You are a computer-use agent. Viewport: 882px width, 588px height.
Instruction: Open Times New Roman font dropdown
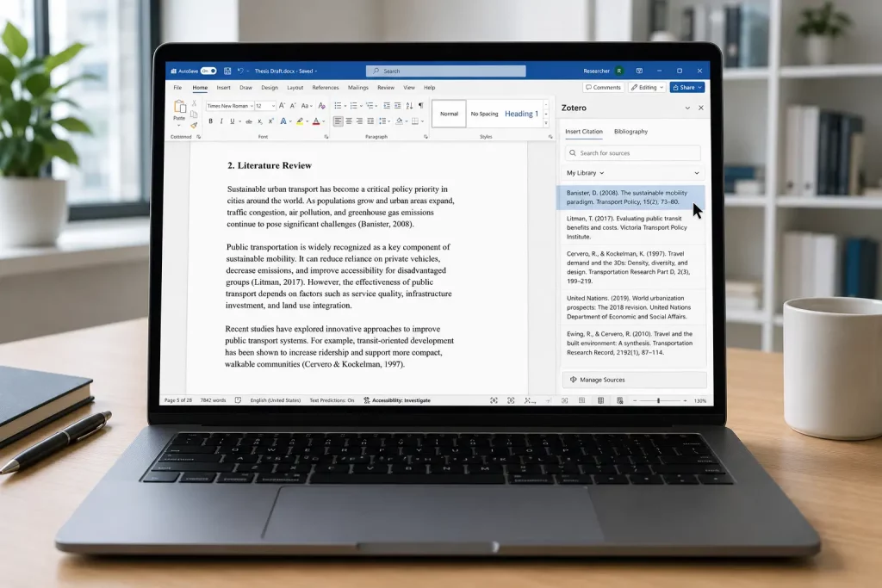(x=229, y=106)
